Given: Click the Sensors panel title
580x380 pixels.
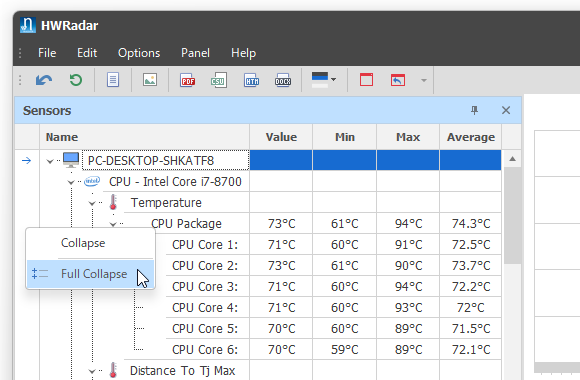Looking at the screenshot, I should pos(47,111).
